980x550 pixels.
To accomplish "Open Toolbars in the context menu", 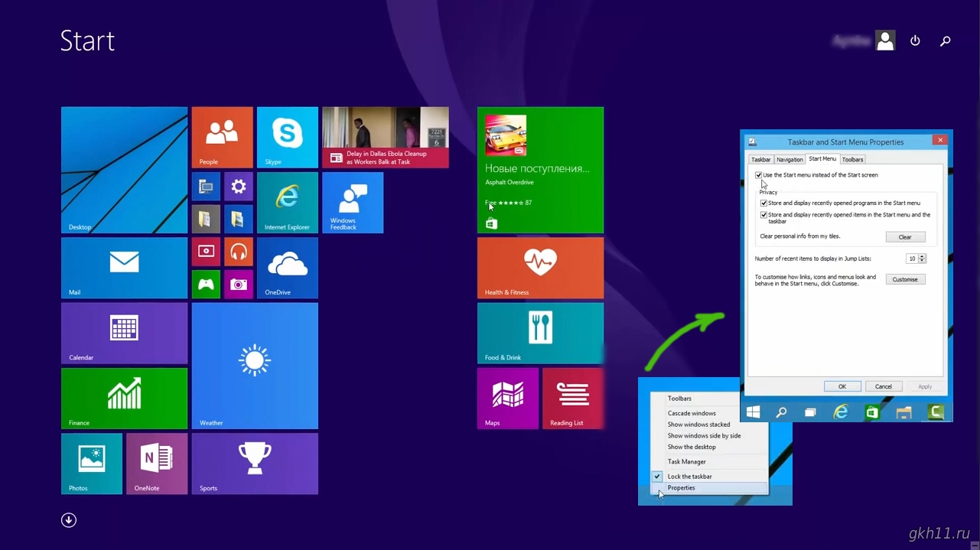I will point(709,399).
